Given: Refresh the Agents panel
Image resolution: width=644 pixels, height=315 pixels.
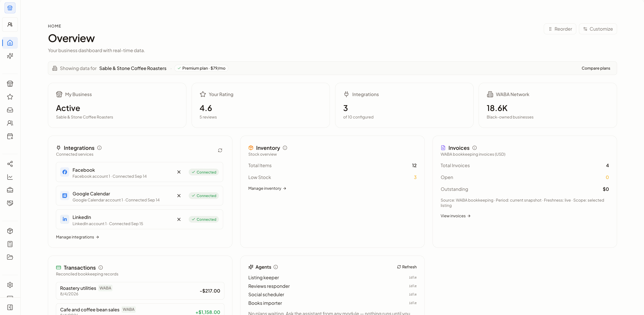Looking at the screenshot, I should [407, 267].
